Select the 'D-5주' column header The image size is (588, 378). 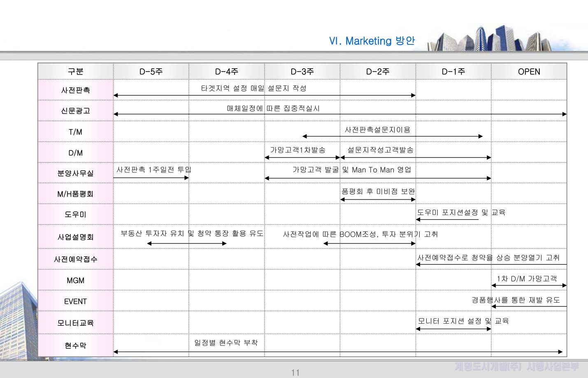(x=151, y=72)
